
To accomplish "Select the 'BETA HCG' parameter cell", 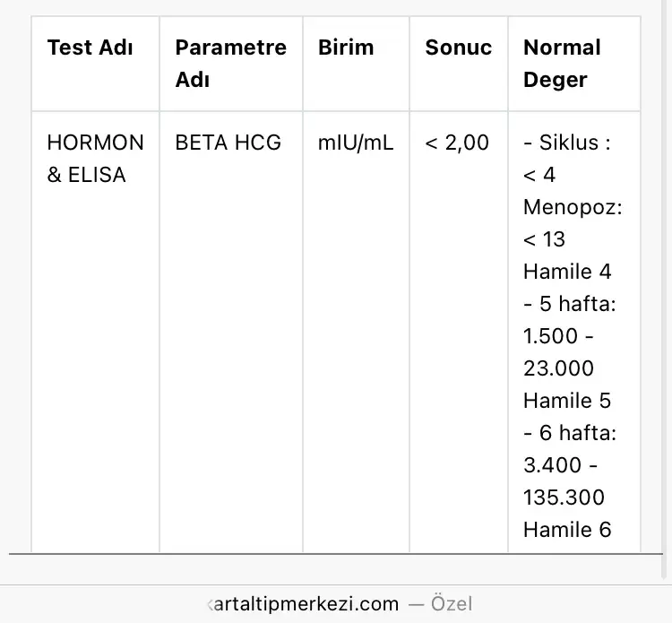I will [228, 143].
